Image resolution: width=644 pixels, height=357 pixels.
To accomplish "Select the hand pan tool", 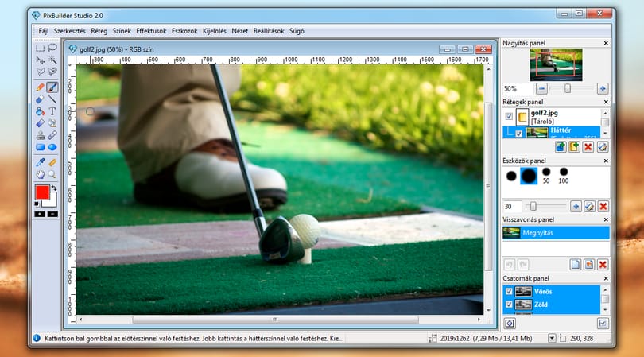I will point(40,175).
